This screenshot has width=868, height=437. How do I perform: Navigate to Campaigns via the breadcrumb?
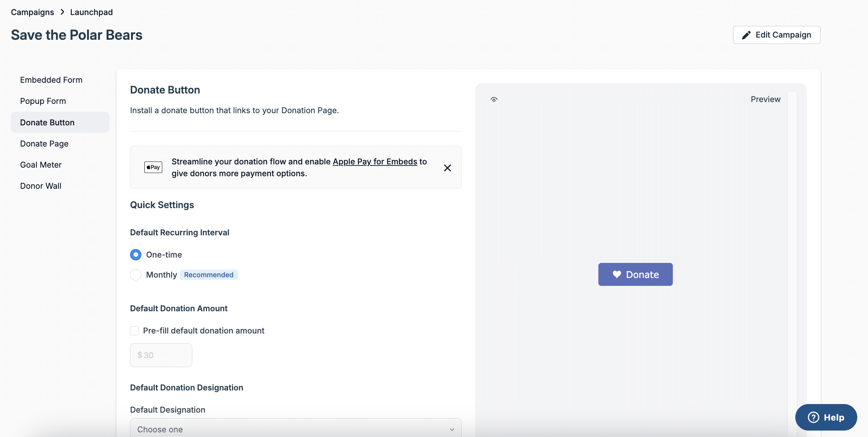coord(32,12)
